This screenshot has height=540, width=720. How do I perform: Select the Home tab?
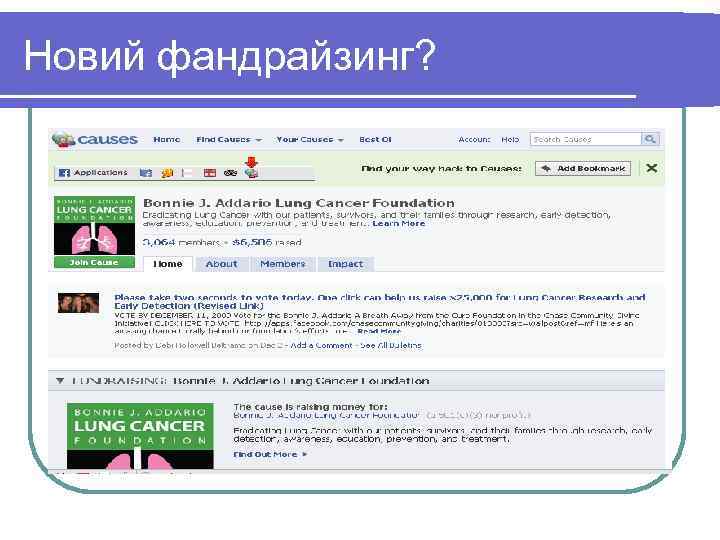168,264
